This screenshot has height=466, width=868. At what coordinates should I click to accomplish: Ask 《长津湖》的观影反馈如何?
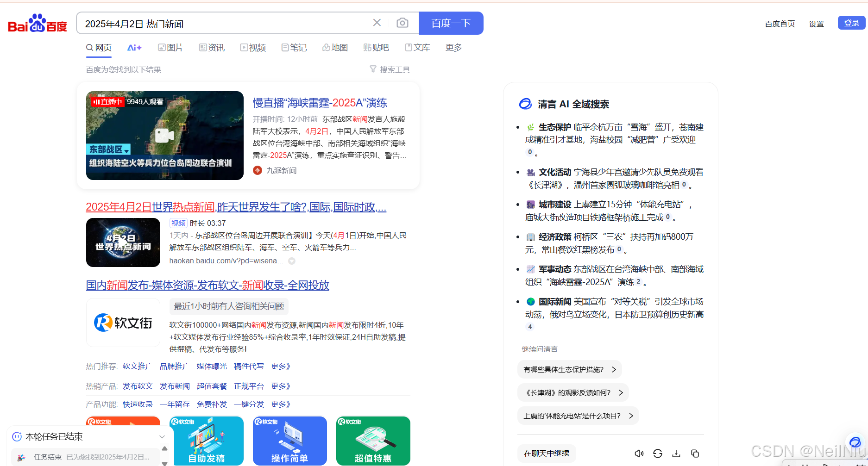(573, 392)
